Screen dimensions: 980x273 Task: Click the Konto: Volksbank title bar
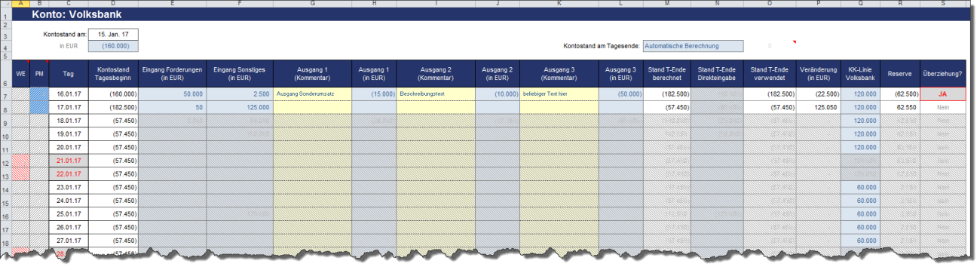pos(498,14)
